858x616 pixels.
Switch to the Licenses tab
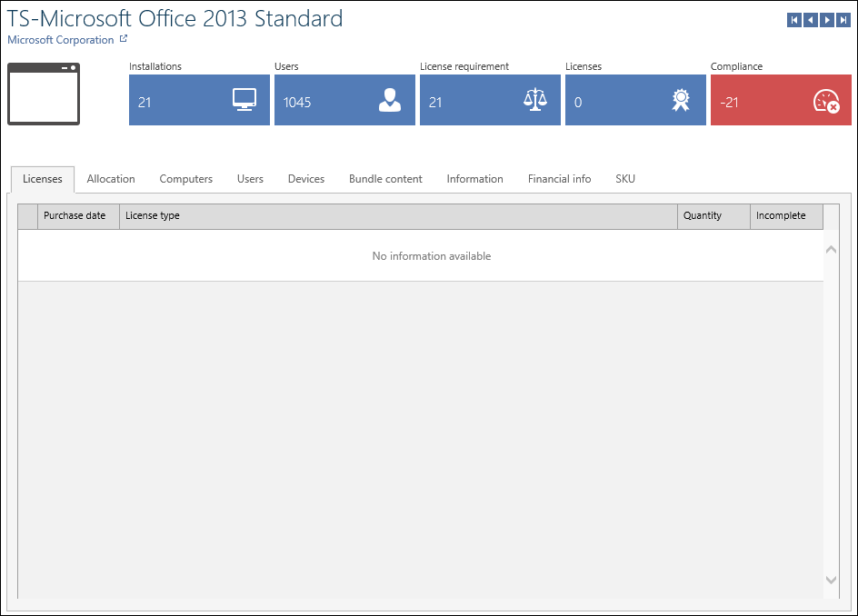(43, 179)
